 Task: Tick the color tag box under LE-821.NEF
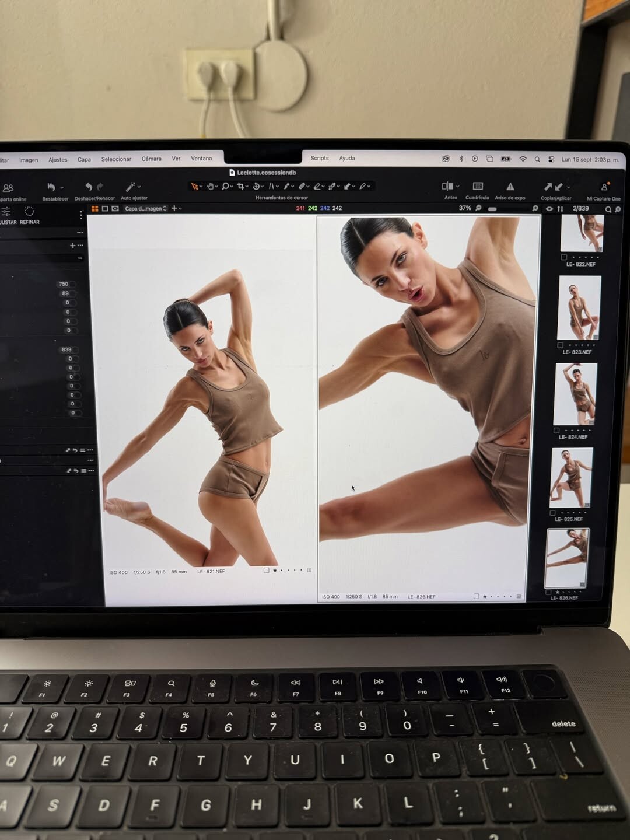pyautogui.click(x=267, y=570)
